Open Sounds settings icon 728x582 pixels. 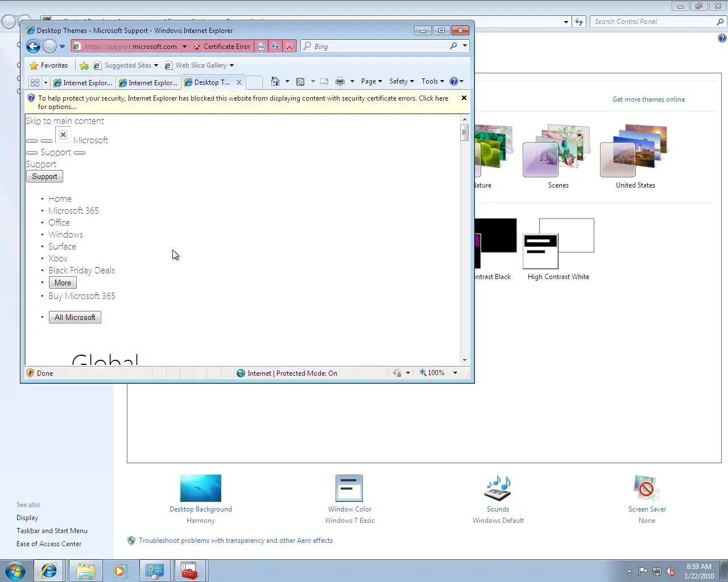(x=498, y=489)
